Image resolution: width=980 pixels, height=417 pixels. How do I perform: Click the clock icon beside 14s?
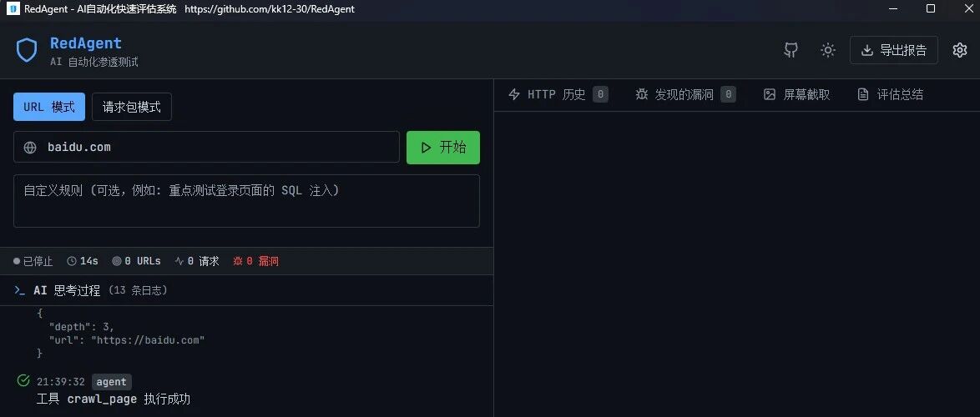[72, 261]
